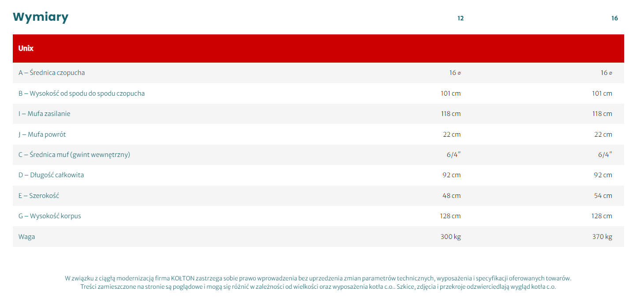Select the 370 kg weight value
This screenshot has height=302, width=644.
coord(602,237)
